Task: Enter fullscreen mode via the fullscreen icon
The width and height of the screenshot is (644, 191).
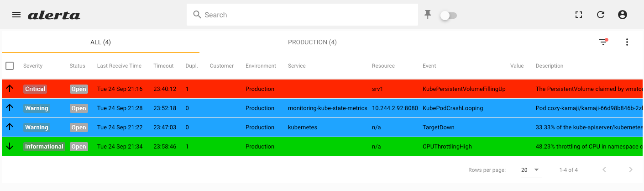Action: coord(579,15)
